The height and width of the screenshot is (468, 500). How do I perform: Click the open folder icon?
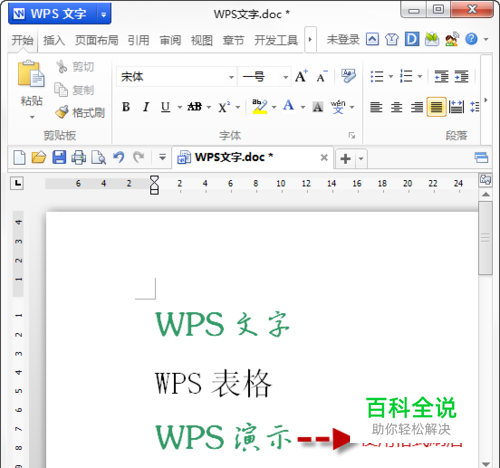[39, 157]
